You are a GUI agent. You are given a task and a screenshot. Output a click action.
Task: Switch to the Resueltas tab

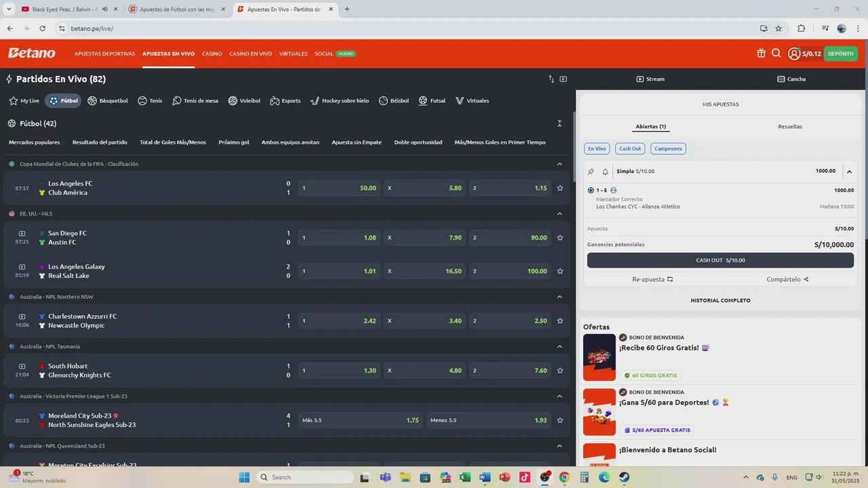(x=790, y=127)
